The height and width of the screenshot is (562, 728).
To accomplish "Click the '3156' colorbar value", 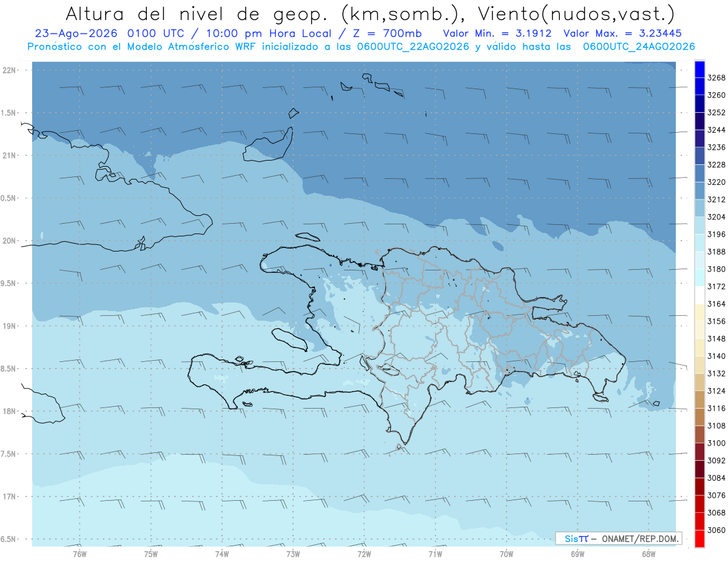I will click(x=716, y=321).
